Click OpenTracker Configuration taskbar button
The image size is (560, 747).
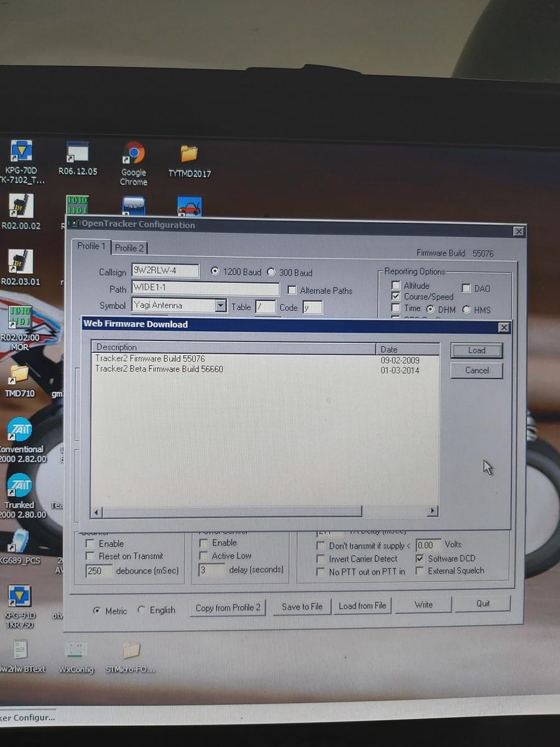pos(27,717)
